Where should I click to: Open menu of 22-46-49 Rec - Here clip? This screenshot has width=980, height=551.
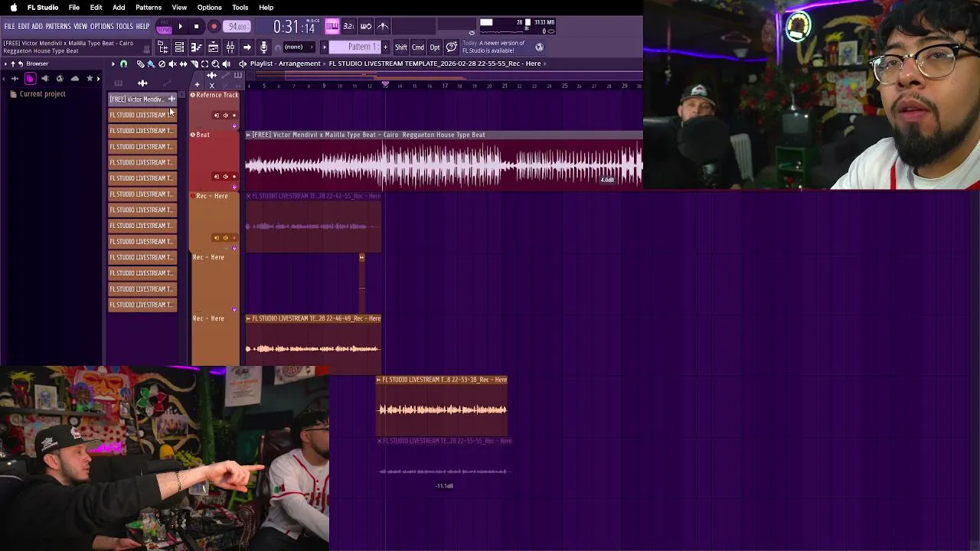click(x=249, y=318)
